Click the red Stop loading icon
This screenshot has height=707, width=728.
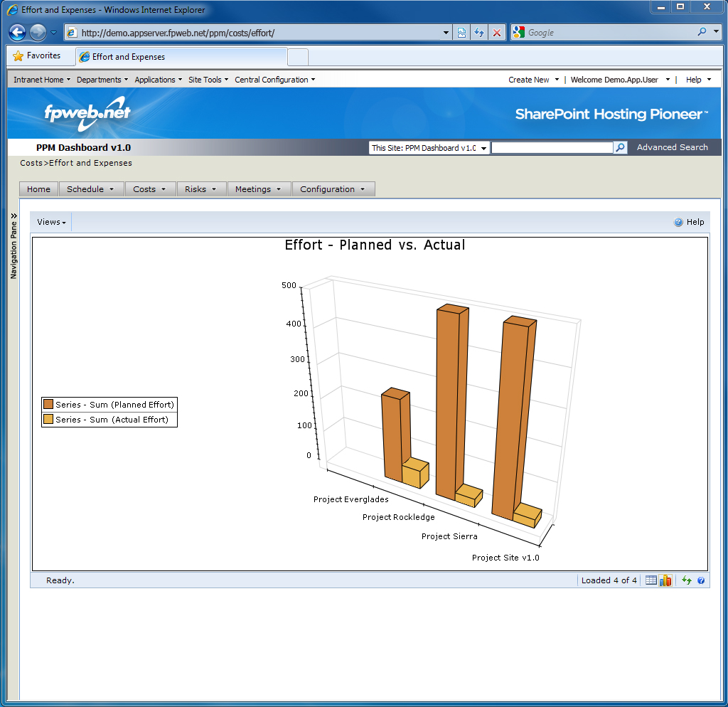coord(497,33)
